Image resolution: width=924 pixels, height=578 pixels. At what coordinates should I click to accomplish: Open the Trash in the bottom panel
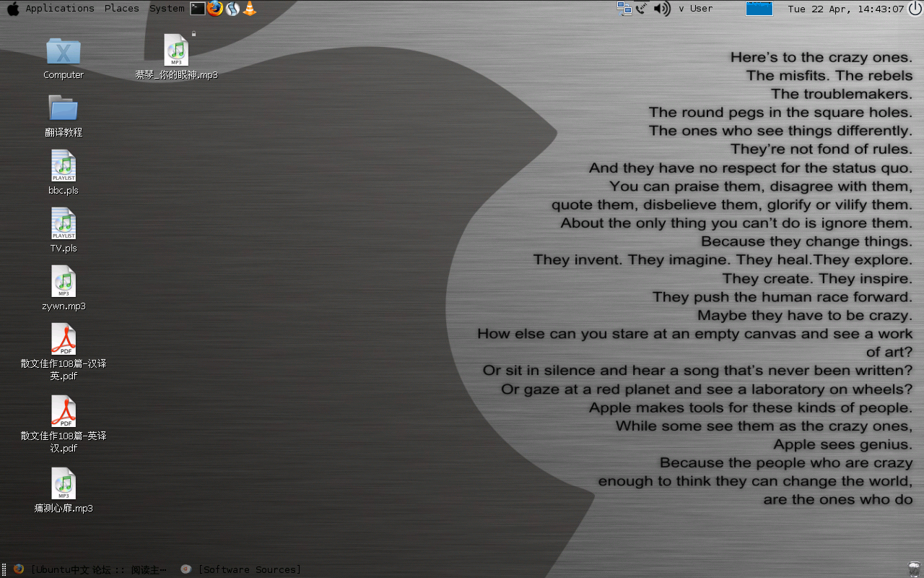915,569
